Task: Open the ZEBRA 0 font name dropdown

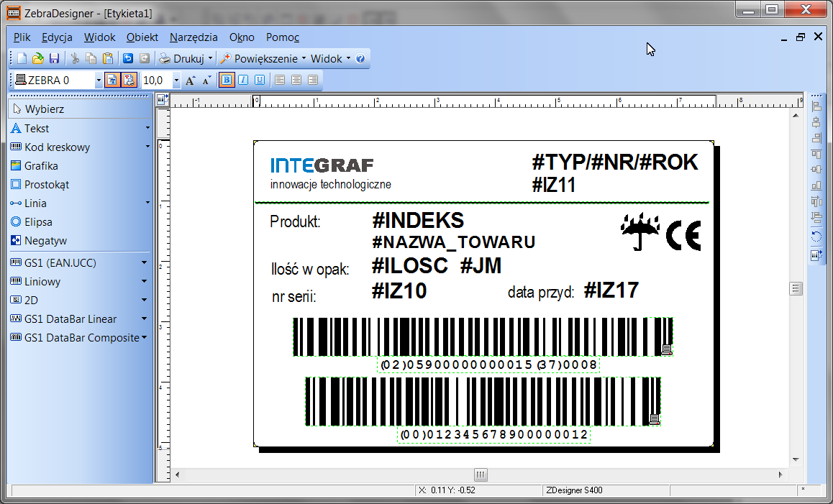Action: tap(99, 81)
